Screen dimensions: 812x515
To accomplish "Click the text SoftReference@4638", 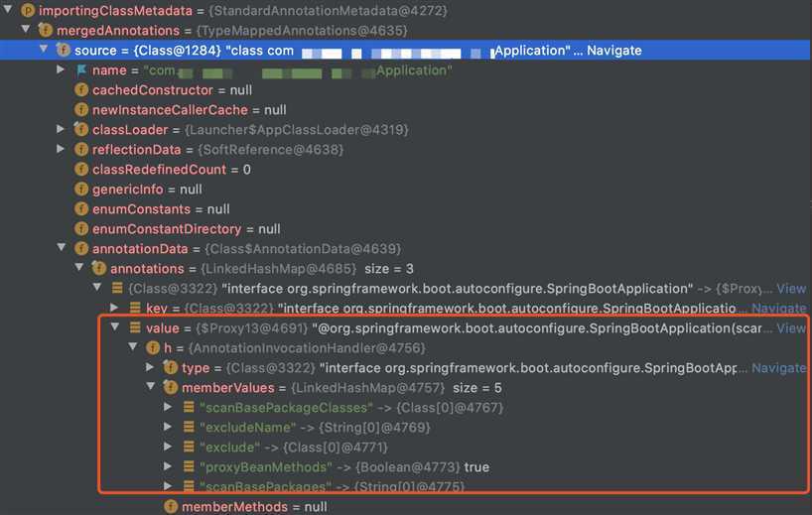I will click(x=270, y=149).
